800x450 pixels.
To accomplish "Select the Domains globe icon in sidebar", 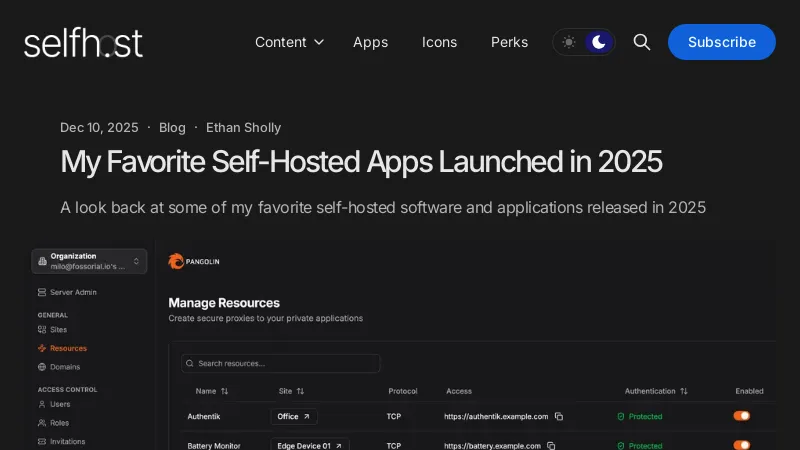I will 42,367.
